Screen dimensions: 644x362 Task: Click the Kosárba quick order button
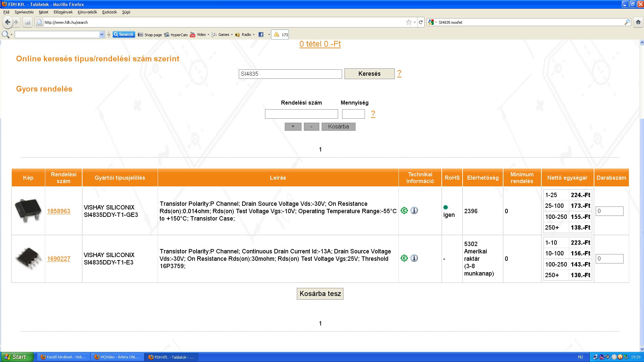coord(338,127)
